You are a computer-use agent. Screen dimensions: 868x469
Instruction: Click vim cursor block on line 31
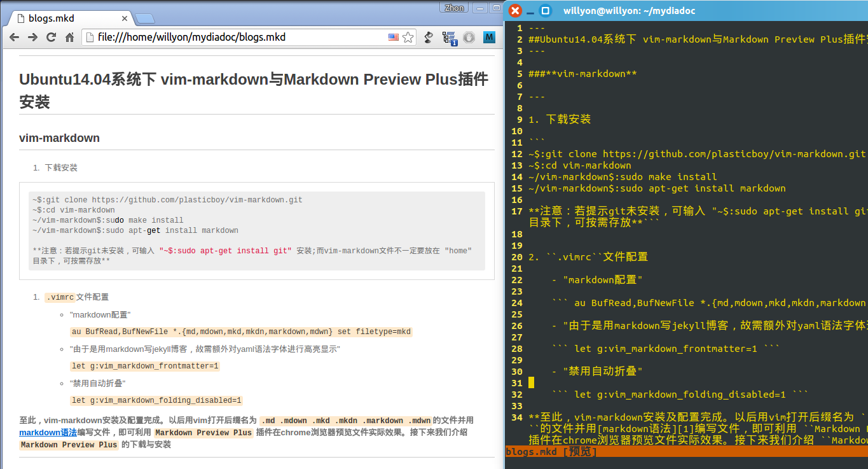(x=531, y=383)
